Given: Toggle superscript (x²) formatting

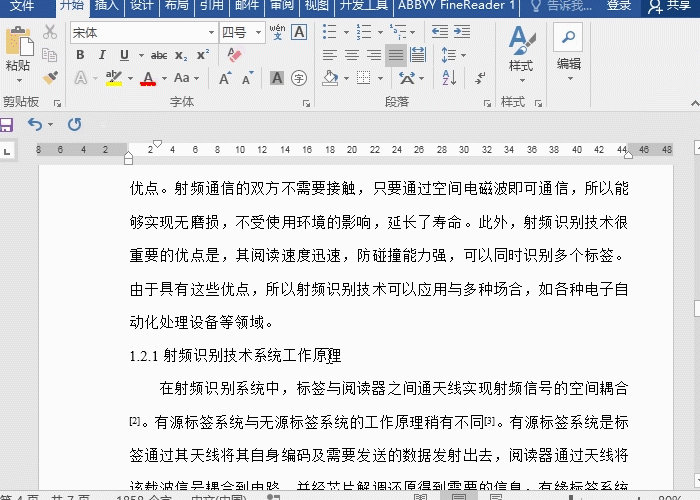Looking at the screenshot, I should (203, 54).
